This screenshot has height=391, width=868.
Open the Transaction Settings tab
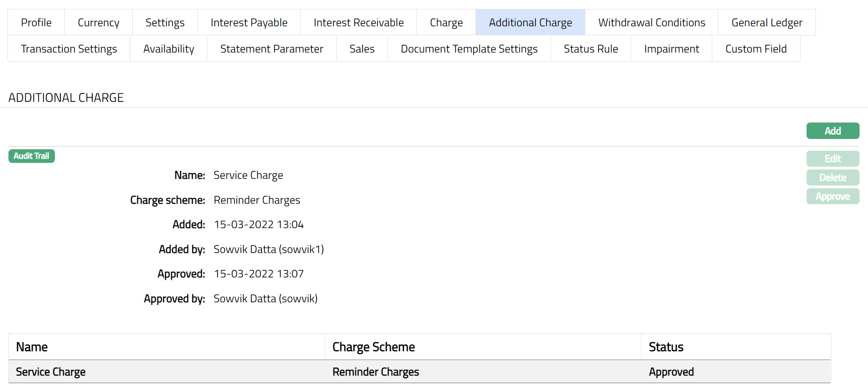coord(69,49)
